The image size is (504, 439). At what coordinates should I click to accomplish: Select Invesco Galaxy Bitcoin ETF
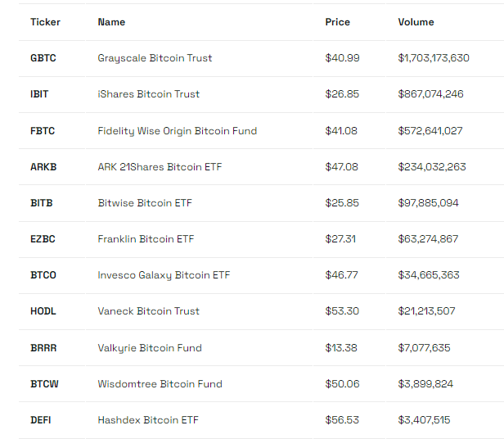point(164,275)
